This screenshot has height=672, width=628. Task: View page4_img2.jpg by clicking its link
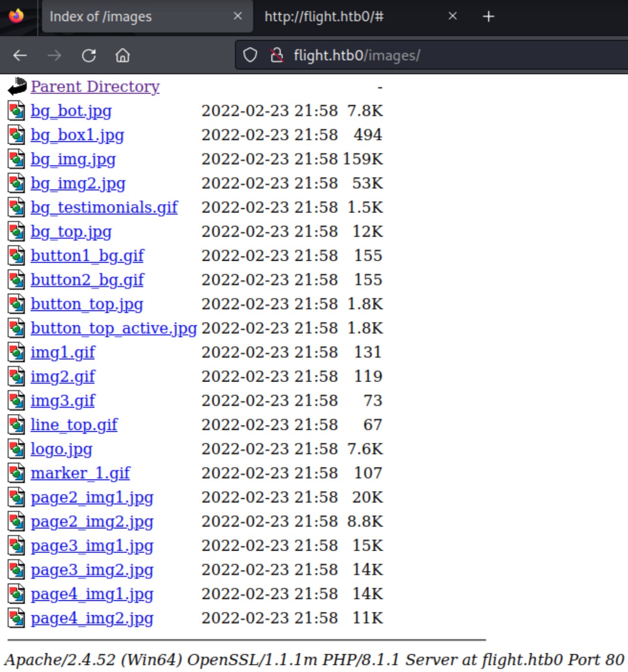[92, 618]
